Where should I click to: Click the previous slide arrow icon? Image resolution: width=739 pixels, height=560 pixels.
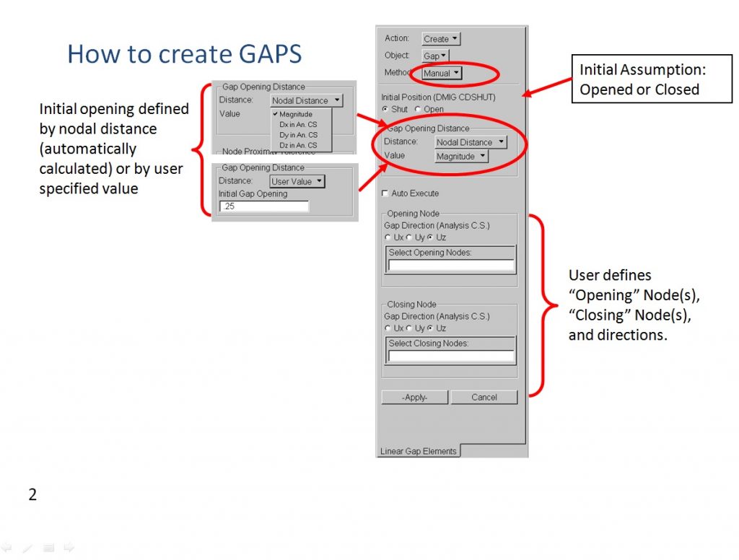(x=6, y=548)
